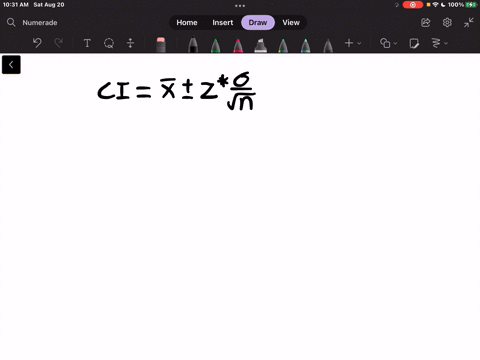Screen dimensions: 480x360
Task: Exit full screen with collapse arrows
Action: [x=469, y=23]
